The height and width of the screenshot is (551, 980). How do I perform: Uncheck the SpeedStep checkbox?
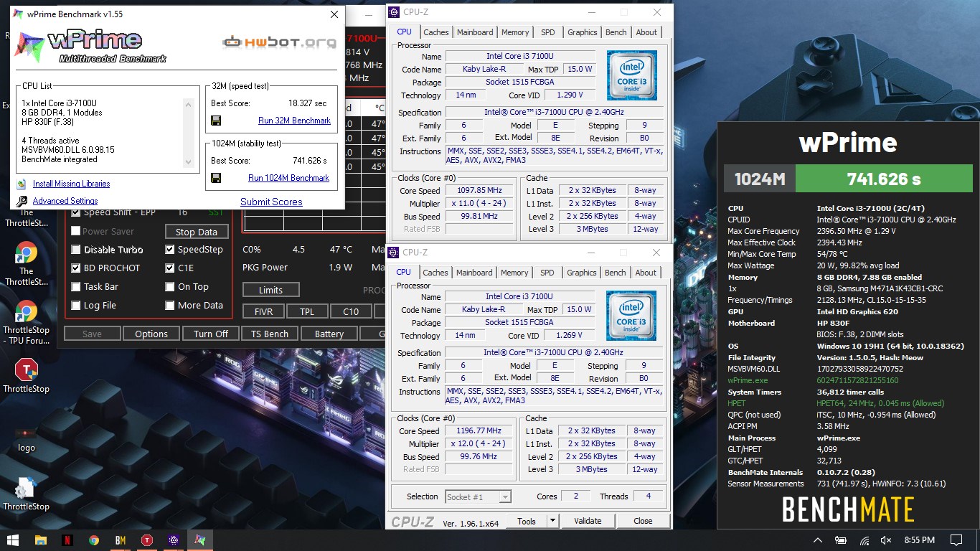170,250
